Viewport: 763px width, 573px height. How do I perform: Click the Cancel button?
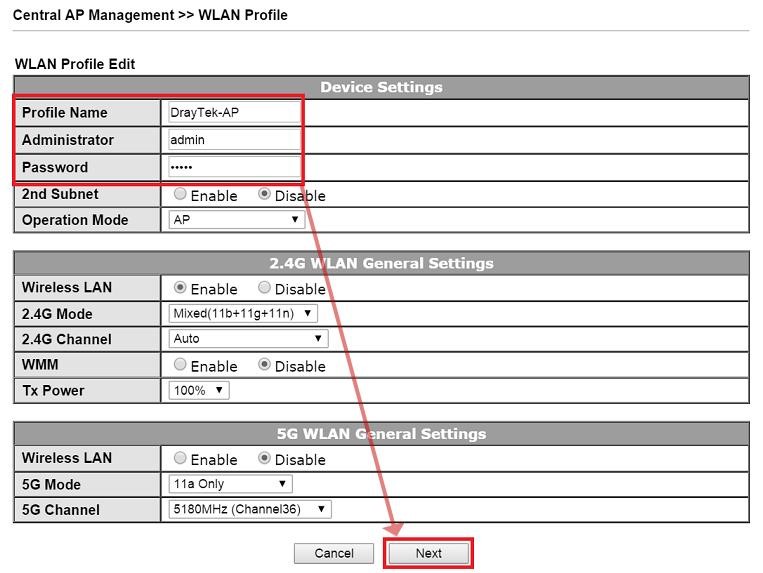[x=334, y=553]
